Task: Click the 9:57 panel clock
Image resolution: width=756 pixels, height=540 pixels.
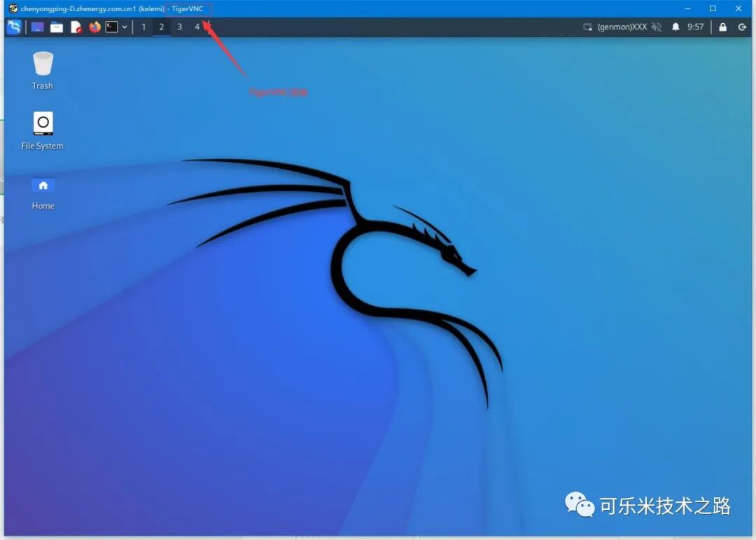Action: 695,27
